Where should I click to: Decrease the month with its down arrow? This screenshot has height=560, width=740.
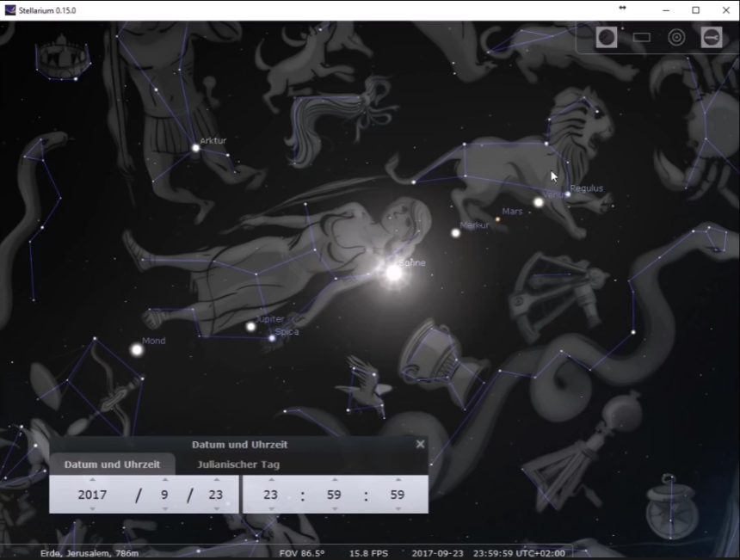[164, 509]
